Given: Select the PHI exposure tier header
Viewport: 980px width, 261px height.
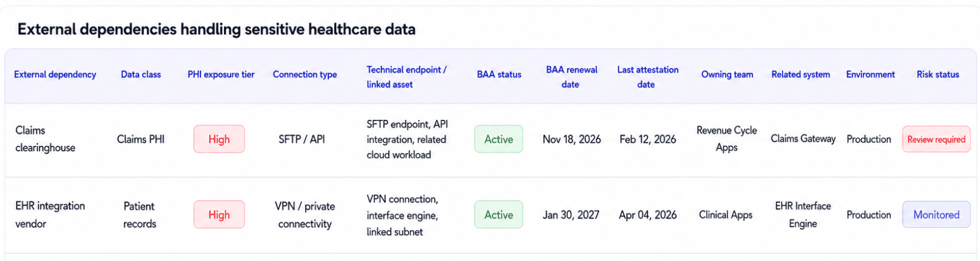Looking at the screenshot, I should click(221, 74).
